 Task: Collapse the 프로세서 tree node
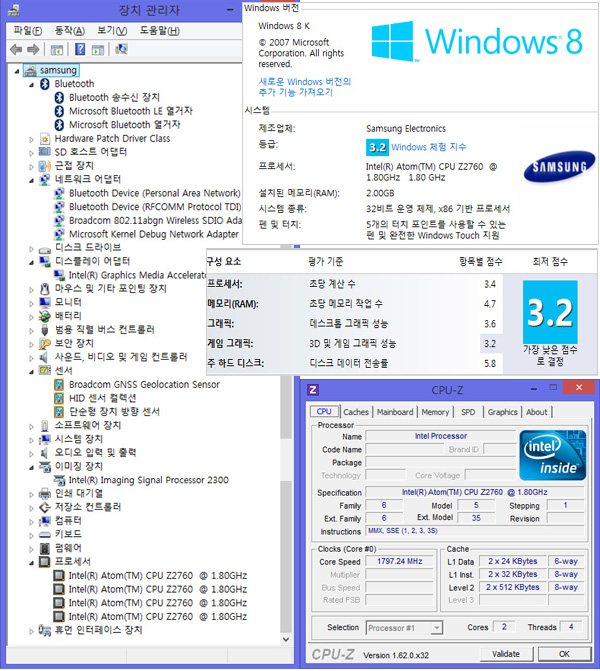[31, 563]
